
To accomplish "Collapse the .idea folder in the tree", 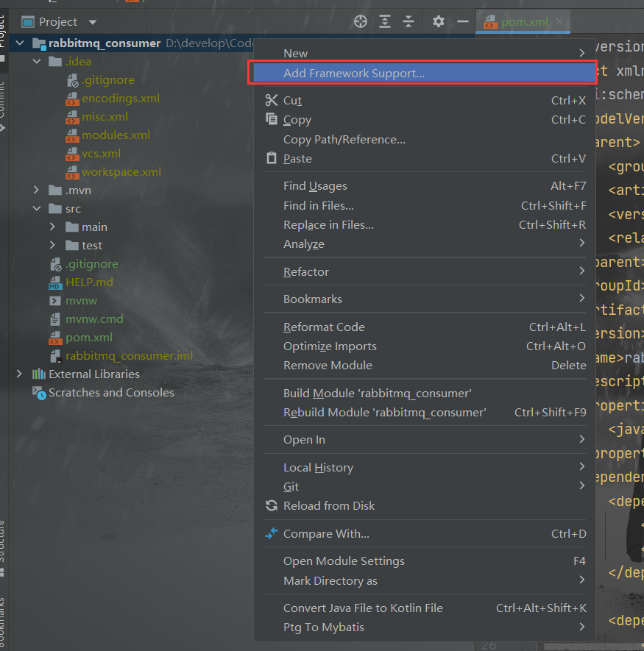I will (35, 61).
